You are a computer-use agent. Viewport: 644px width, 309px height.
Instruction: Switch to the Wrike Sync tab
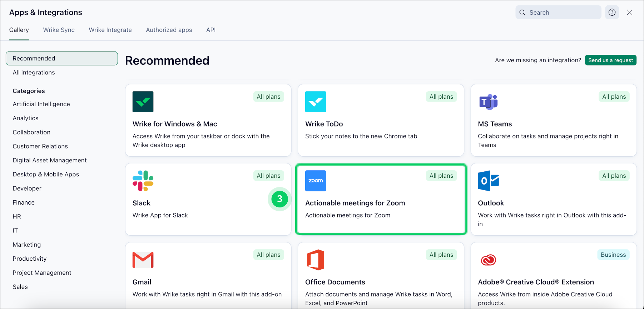coord(59,30)
